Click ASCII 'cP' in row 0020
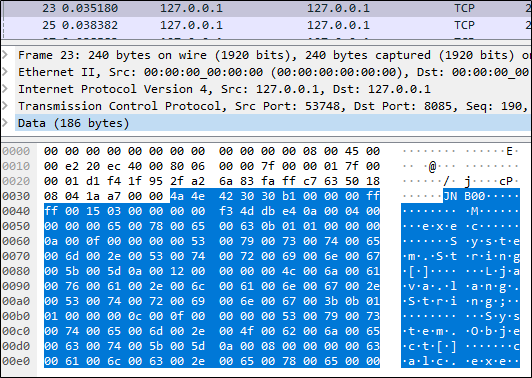This screenshot has height=378, width=532. [x=506, y=181]
